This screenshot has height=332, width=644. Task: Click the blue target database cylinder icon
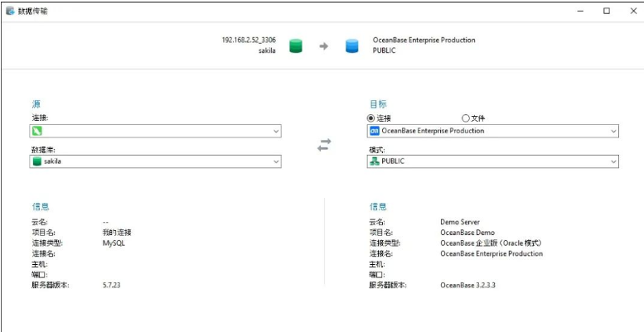pos(351,46)
